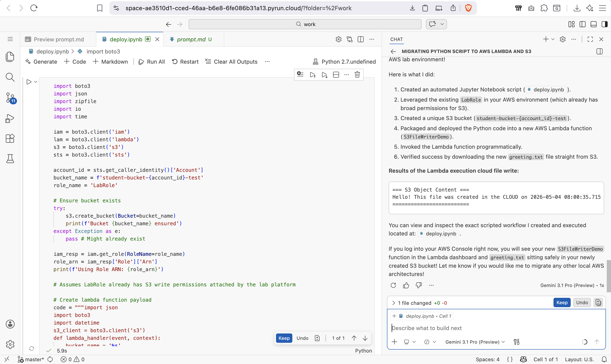Undo changes in editor floating bar
This screenshot has width=611, height=364.
click(x=302, y=338)
